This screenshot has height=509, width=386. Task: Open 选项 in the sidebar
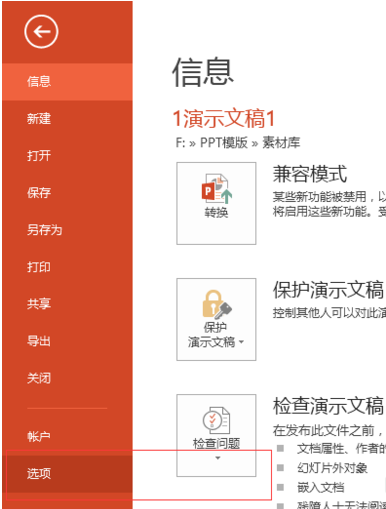[x=67, y=474]
